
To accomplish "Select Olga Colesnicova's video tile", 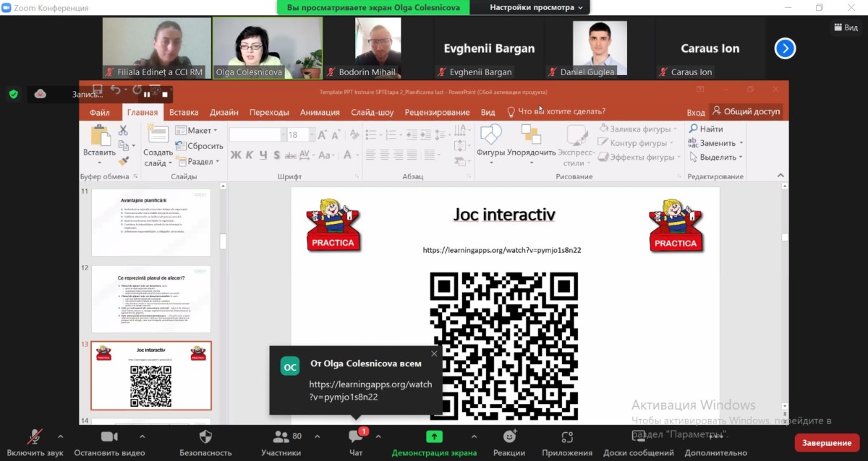I will pos(268,48).
